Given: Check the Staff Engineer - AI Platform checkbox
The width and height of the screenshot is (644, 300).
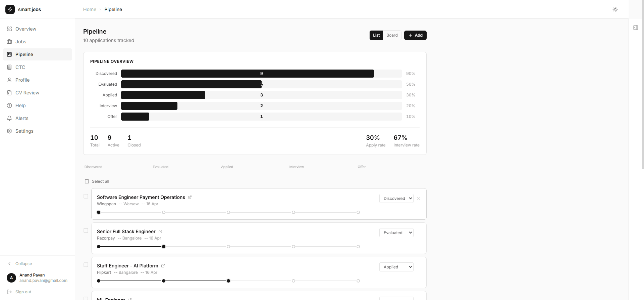Looking at the screenshot, I should [x=86, y=265].
